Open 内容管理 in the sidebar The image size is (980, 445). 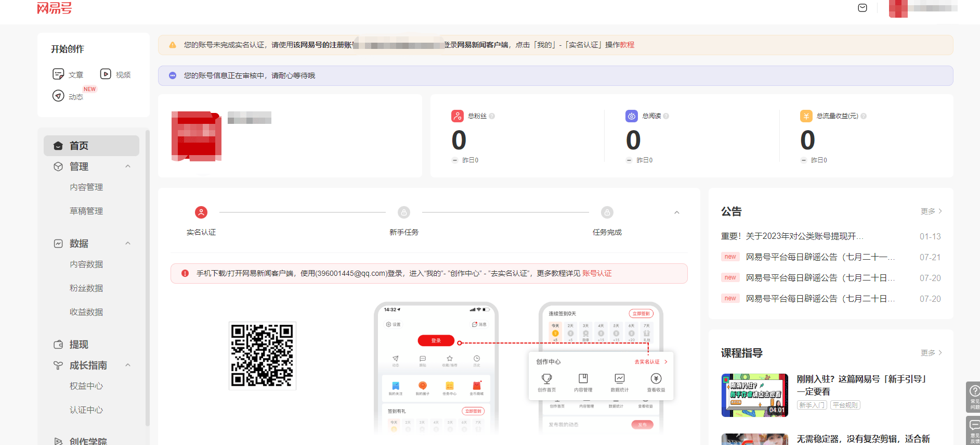tap(86, 187)
